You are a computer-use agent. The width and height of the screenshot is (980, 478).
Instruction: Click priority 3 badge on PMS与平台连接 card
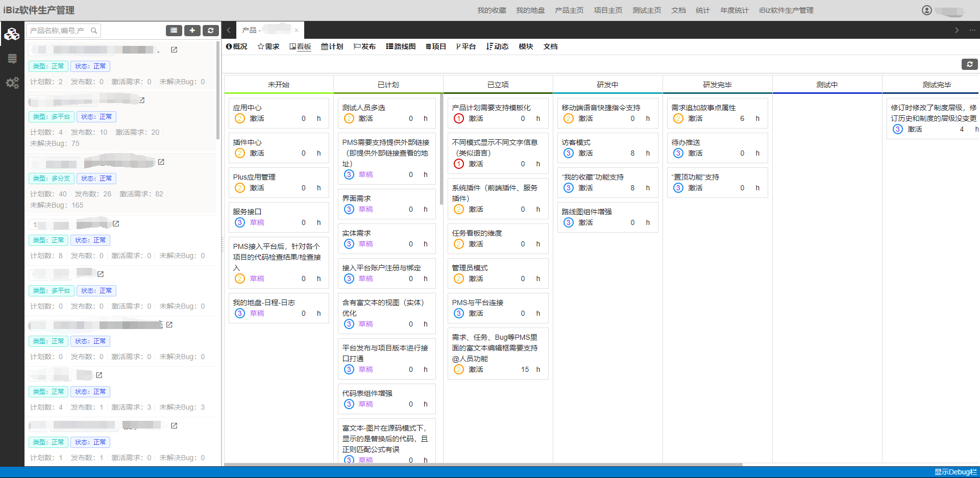pyautogui.click(x=459, y=313)
